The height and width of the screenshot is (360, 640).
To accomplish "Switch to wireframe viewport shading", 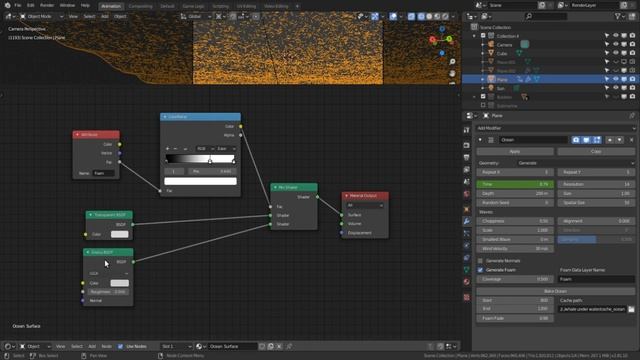I will click(x=421, y=16).
